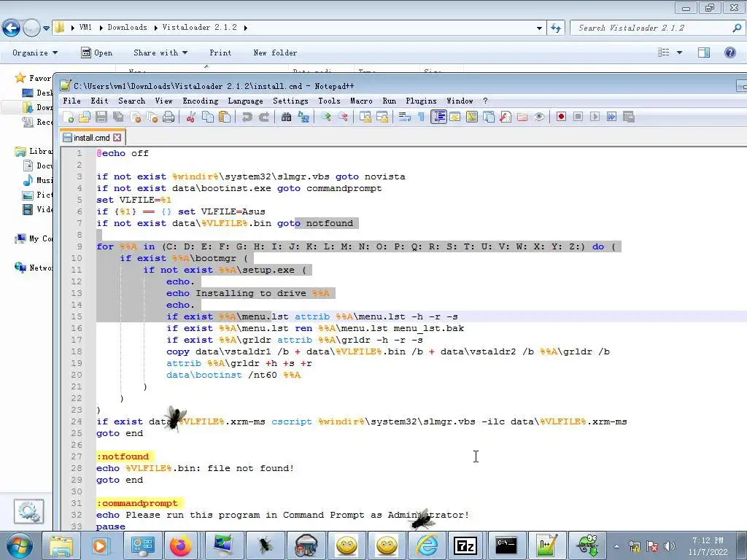The image size is (747, 560).
Task: Open Firefox from the taskbar
Action: click(181, 545)
